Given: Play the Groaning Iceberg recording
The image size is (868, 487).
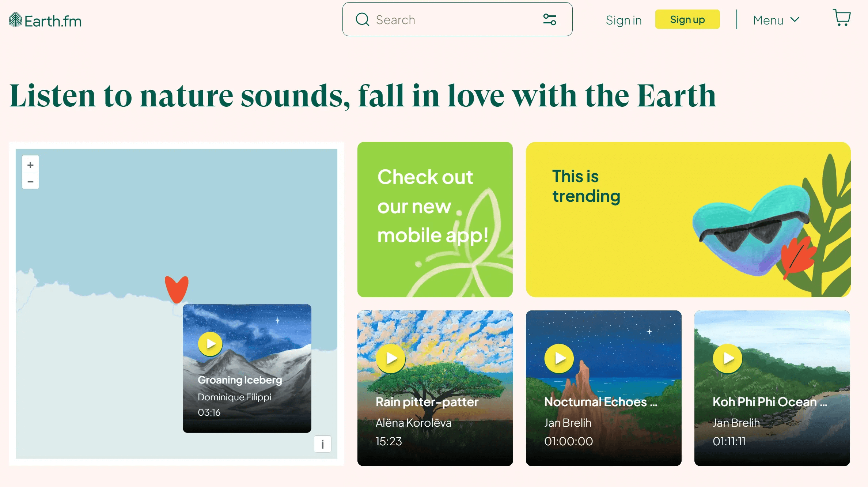Looking at the screenshot, I should click(x=210, y=343).
